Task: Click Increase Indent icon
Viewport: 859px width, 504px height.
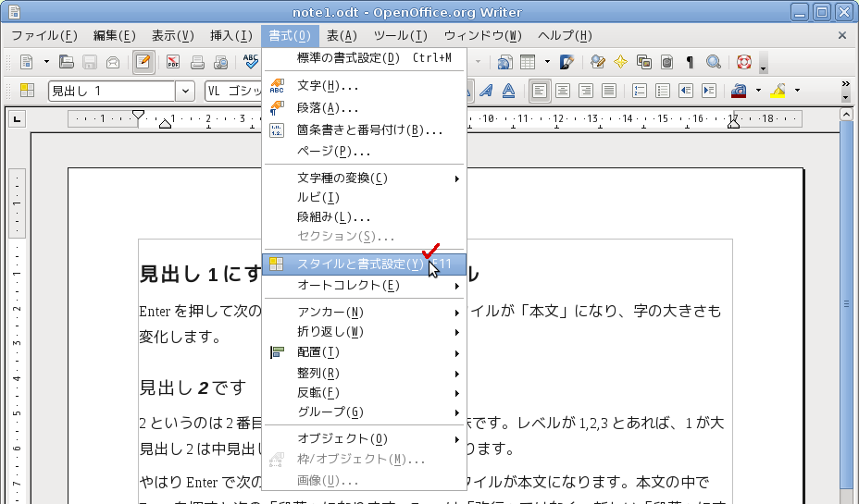Action: [x=708, y=91]
